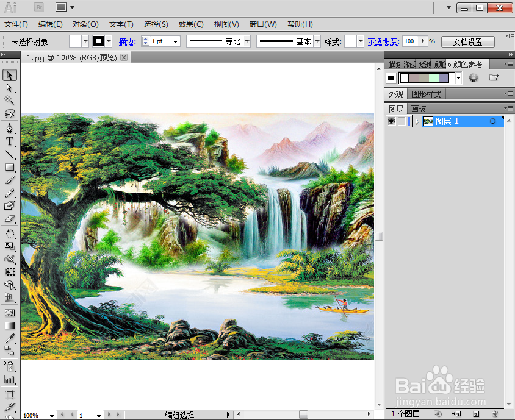The width and height of the screenshot is (515, 420).
Task: Click black base color swatch in Color Guide
Action: coord(391,78)
